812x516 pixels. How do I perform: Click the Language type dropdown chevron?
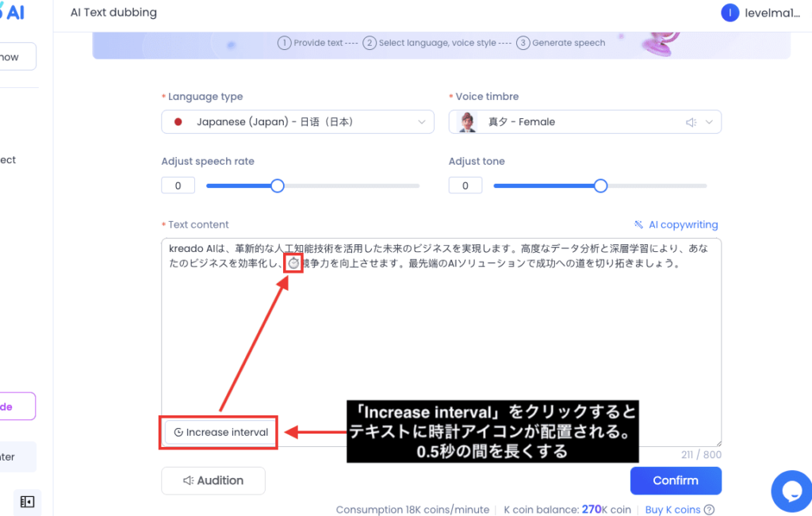tap(422, 122)
